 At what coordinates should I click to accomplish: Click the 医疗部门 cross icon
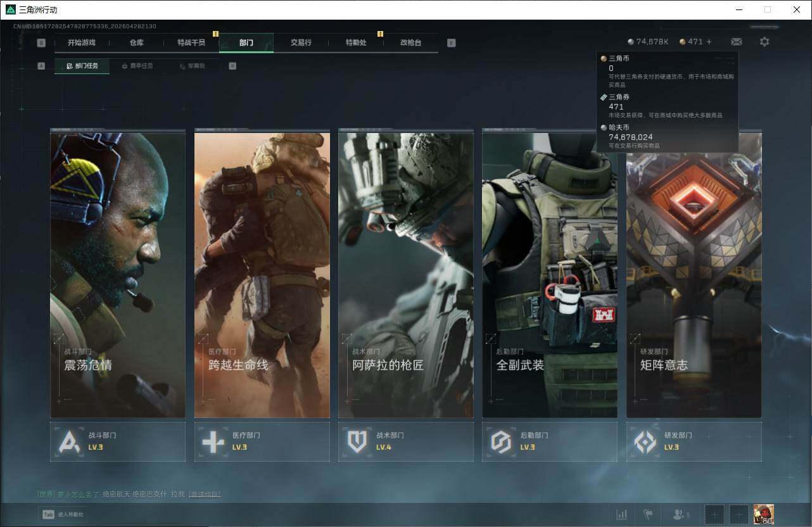(213, 441)
